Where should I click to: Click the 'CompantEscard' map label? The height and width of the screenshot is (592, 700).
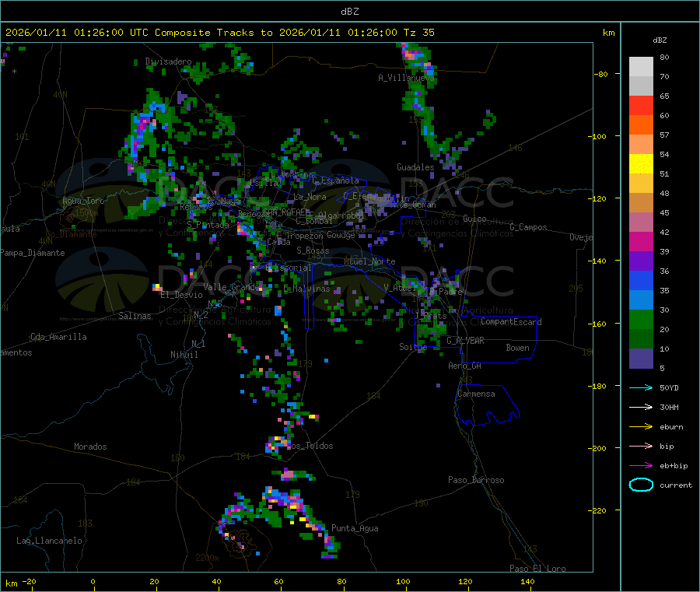click(511, 321)
